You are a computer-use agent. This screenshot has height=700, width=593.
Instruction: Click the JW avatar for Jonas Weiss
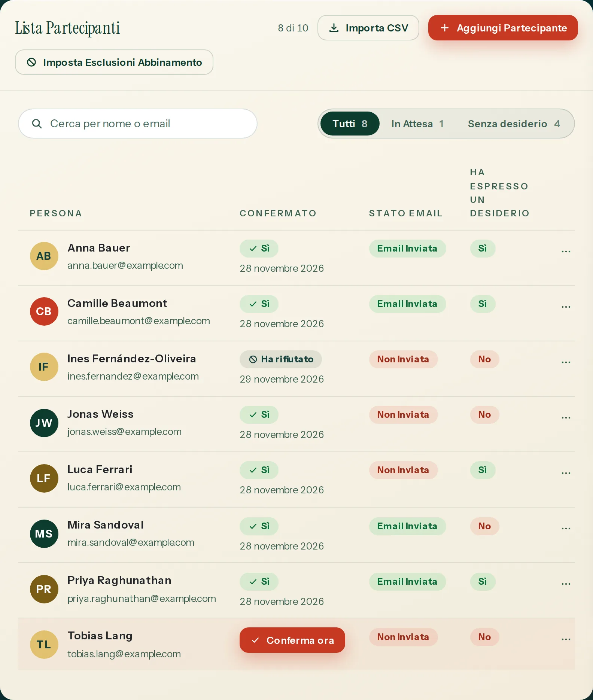tap(44, 423)
